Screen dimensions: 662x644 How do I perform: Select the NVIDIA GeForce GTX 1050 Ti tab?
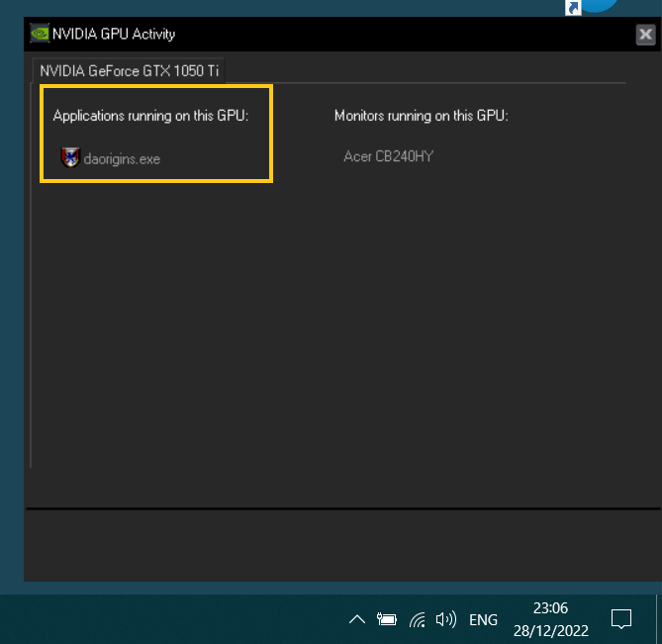pos(129,71)
